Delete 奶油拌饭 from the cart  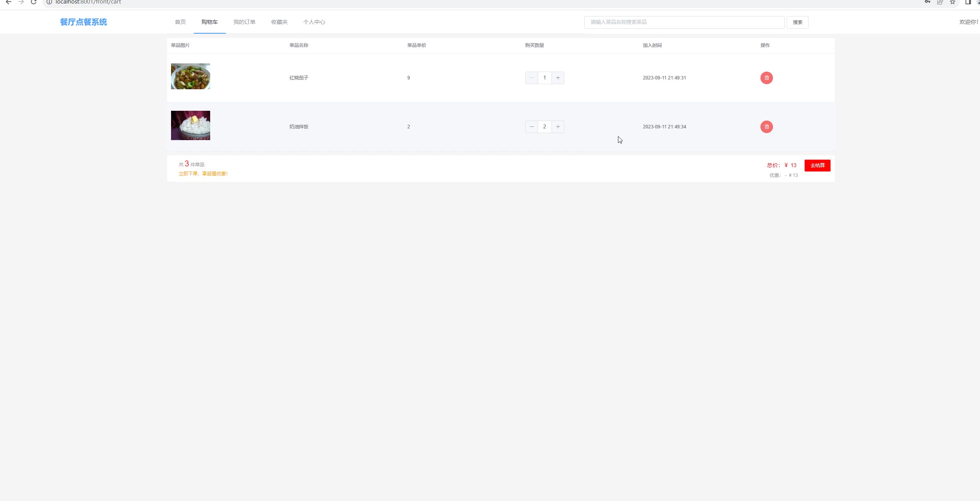[x=766, y=127]
